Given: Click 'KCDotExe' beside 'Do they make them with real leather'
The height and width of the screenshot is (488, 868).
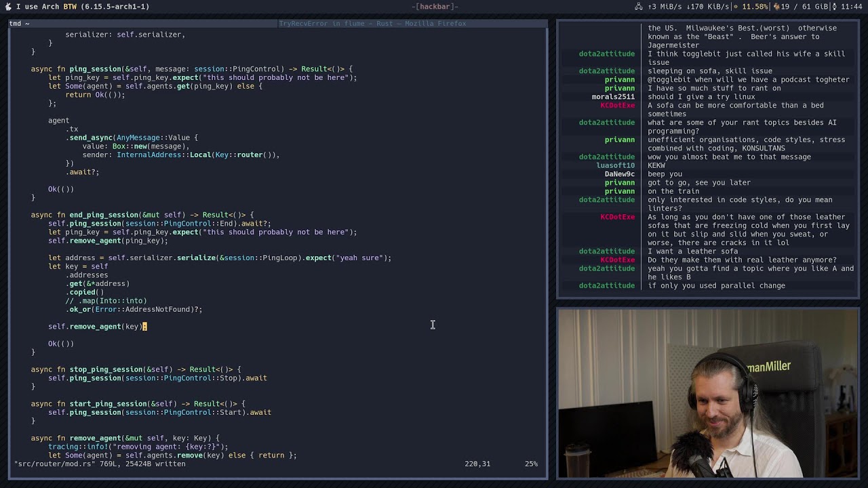Looking at the screenshot, I should 618,260.
